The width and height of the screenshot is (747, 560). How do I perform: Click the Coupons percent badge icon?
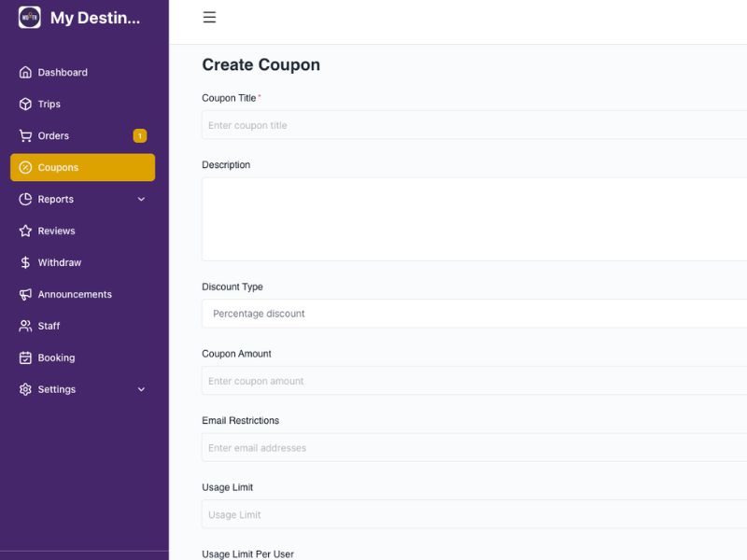(x=25, y=168)
